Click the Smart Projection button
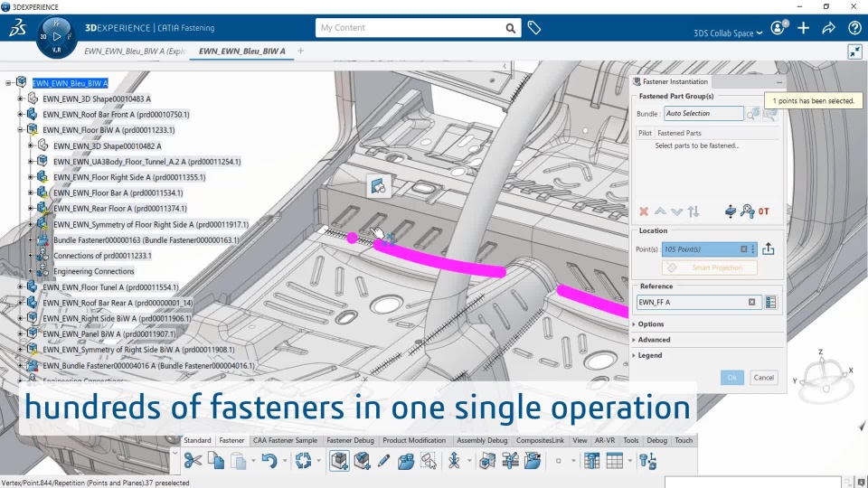 click(x=710, y=267)
